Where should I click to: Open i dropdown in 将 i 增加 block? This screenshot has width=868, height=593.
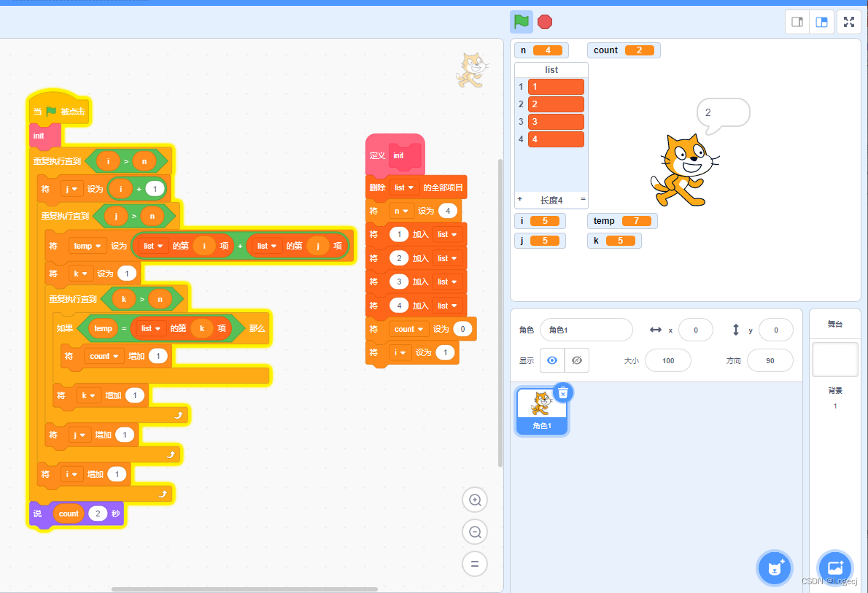click(x=71, y=474)
